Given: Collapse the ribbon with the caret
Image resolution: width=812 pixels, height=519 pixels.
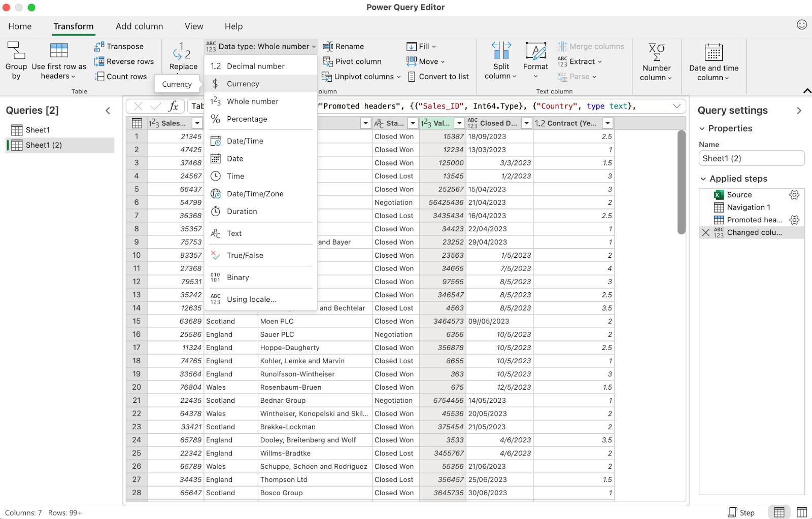Looking at the screenshot, I should [807, 91].
